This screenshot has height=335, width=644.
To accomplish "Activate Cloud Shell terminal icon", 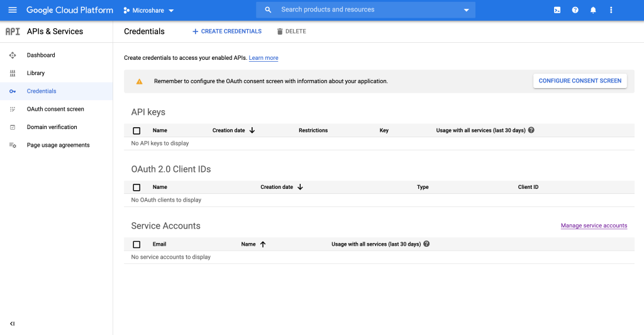I will 557,10.
